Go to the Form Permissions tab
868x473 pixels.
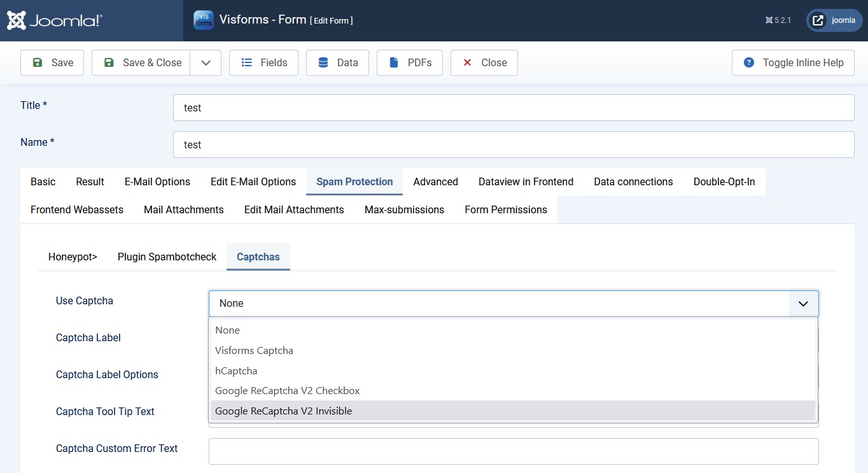(505, 210)
